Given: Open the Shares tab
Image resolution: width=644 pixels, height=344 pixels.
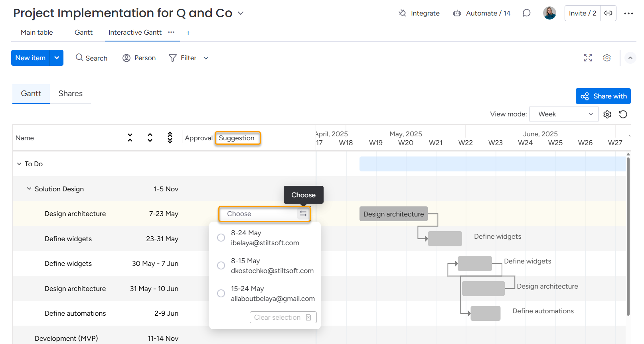Looking at the screenshot, I should 70,94.
